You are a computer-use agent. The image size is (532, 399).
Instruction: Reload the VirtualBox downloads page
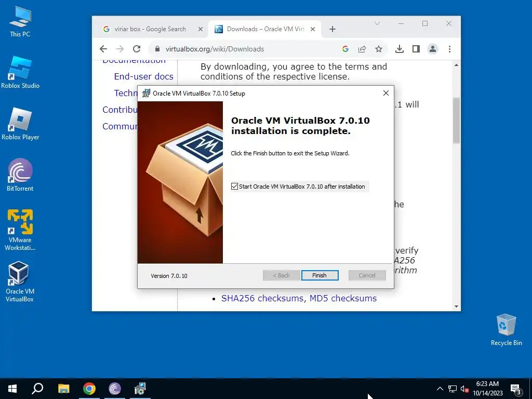[x=137, y=49]
